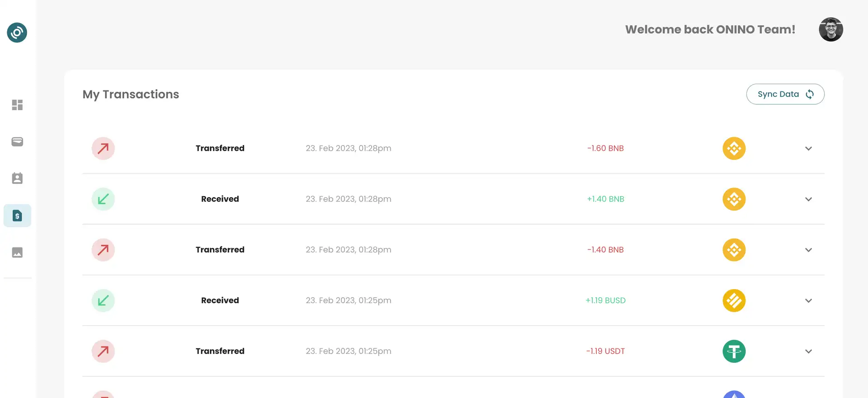Click the BNB coin icon for -1.60 BNB

pos(734,148)
